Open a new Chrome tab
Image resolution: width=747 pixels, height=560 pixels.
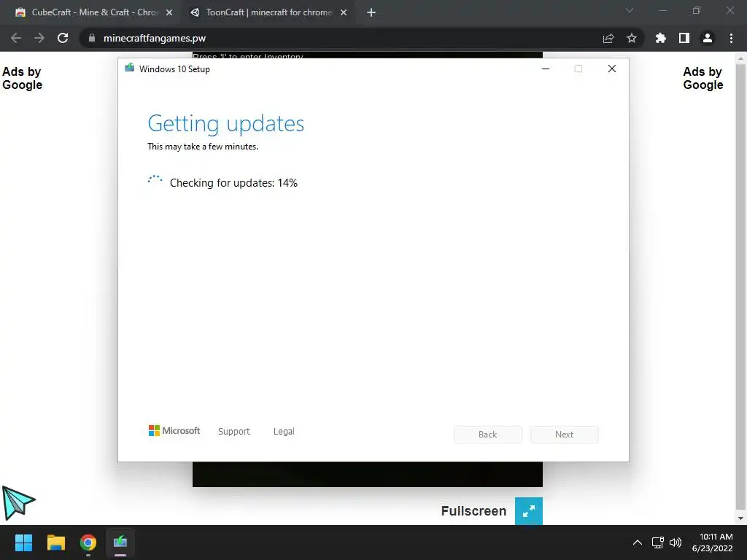[x=371, y=12]
